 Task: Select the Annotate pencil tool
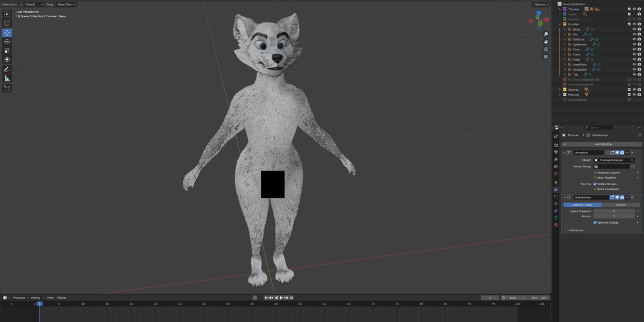[7, 69]
